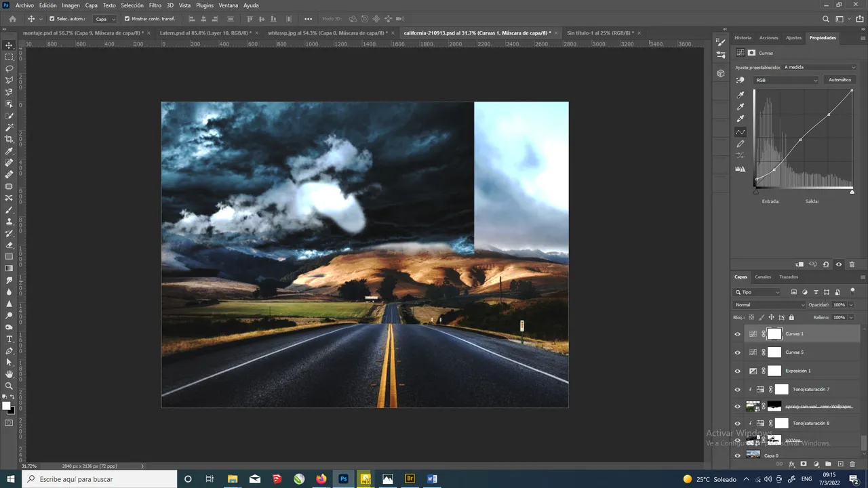868x488 pixels.
Task: Click the white point slider under curve
Action: pyautogui.click(x=852, y=192)
